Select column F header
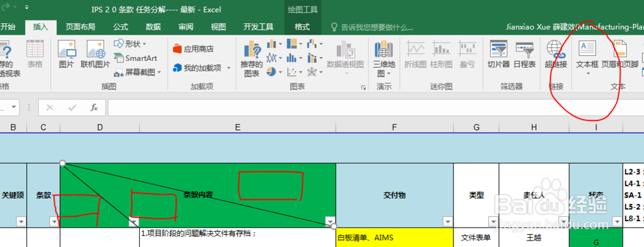This screenshot has height=247, width=644. point(395,127)
